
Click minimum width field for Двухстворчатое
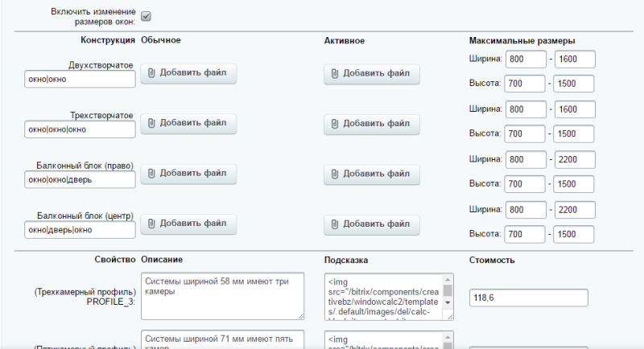click(526, 60)
